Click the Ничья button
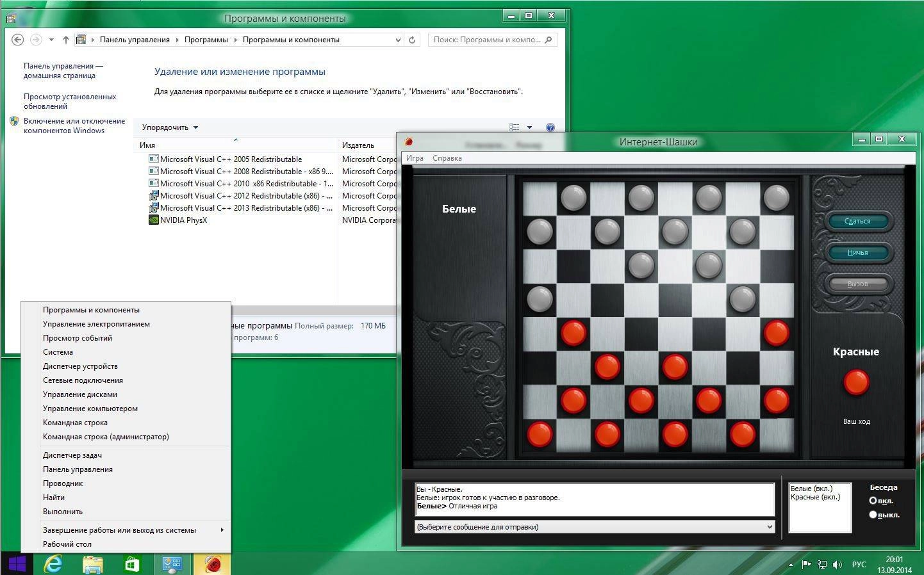The width and height of the screenshot is (924, 575). point(857,252)
